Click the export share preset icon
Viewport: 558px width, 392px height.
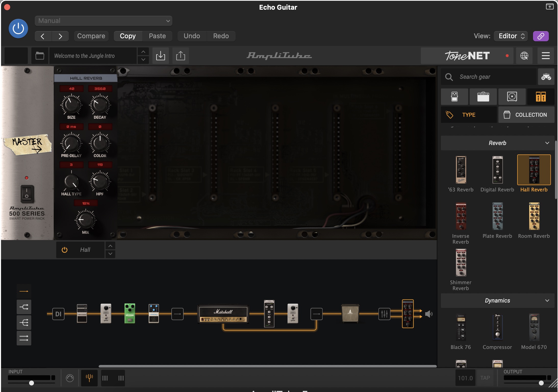pos(181,56)
